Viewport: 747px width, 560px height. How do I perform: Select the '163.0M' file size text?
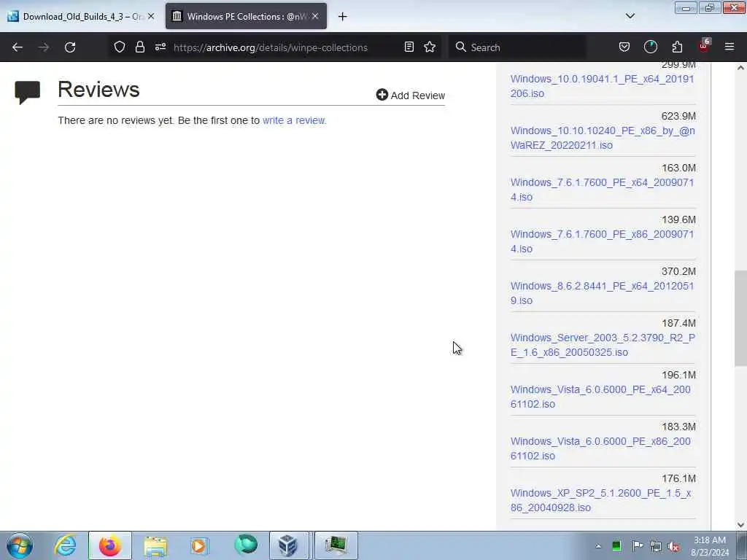pyautogui.click(x=678, y=168)
